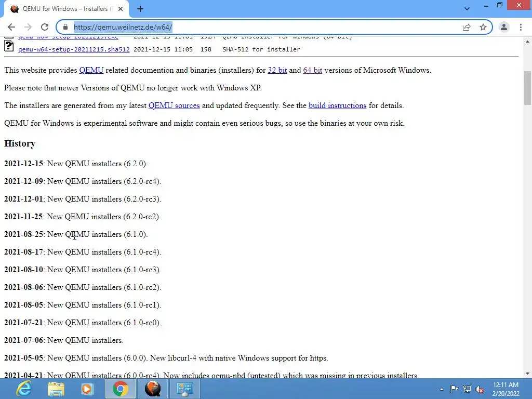Click the lock icon in address bar
532x399 pixels.
pyautogui.click(x=65, y=27)
